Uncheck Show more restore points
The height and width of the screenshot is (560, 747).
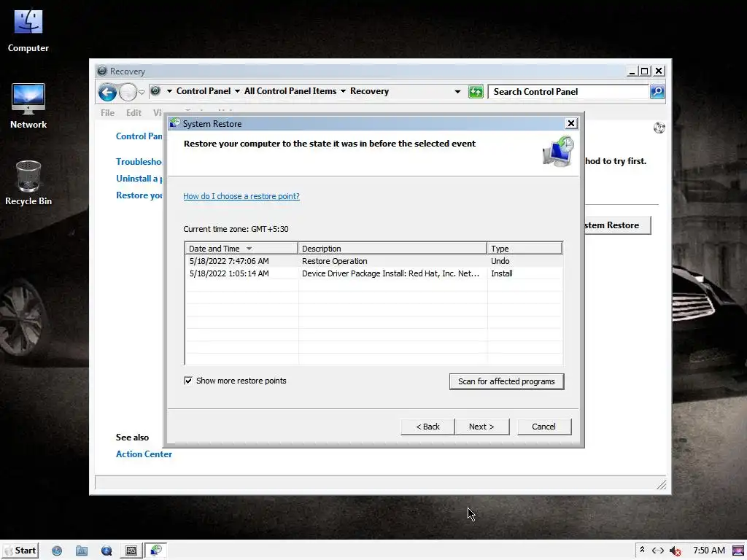point(188,381)
